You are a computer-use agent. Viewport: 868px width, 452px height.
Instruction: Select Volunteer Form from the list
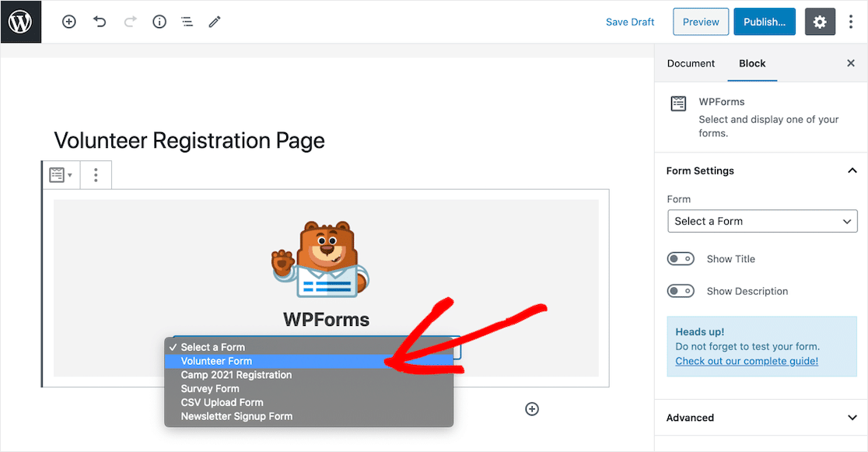309,361
